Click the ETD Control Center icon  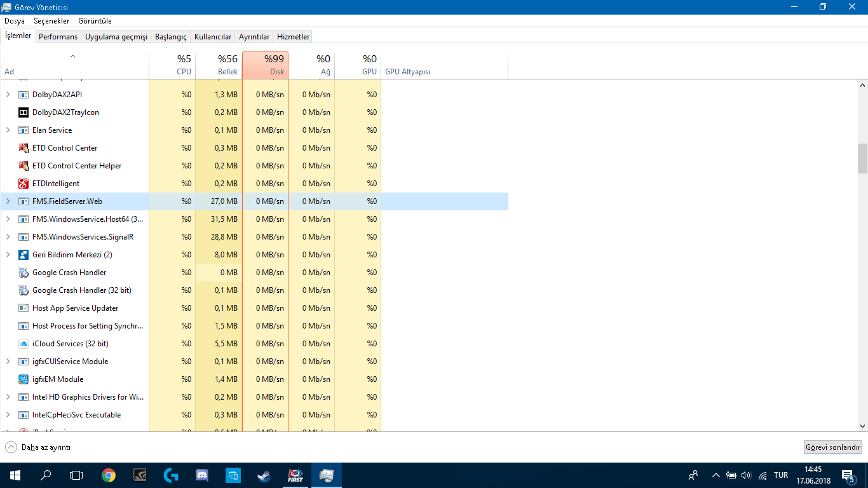24,148
